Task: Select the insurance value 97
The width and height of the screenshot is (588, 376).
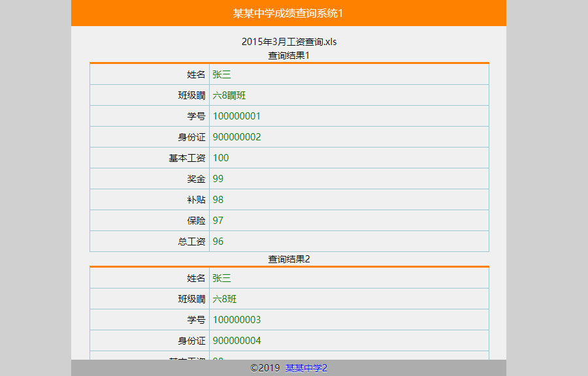Action: (x=218, y=221)
